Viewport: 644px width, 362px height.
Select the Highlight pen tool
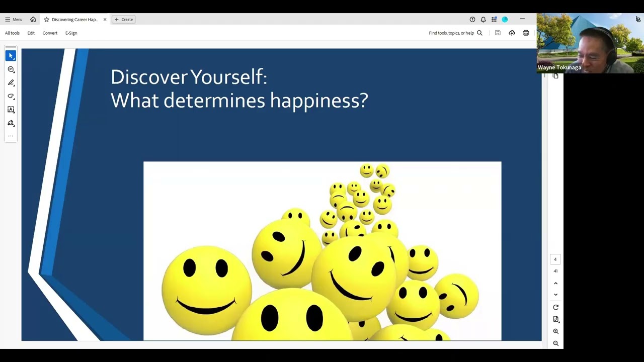point(11,83)
